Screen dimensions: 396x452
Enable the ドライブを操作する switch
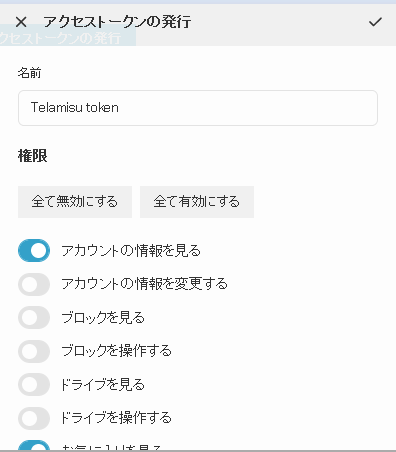34,418
